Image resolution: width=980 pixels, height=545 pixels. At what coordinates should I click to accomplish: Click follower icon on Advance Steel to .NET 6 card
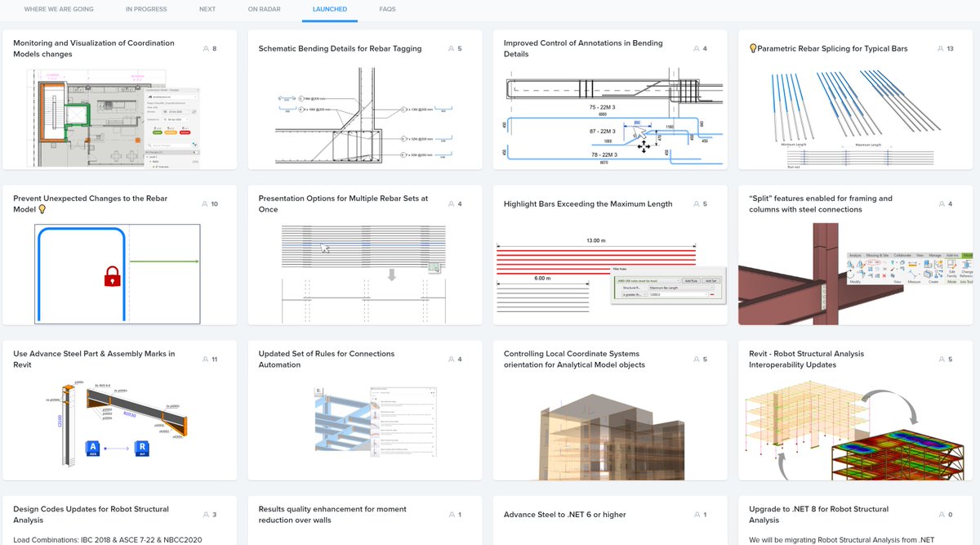[696, 515]
